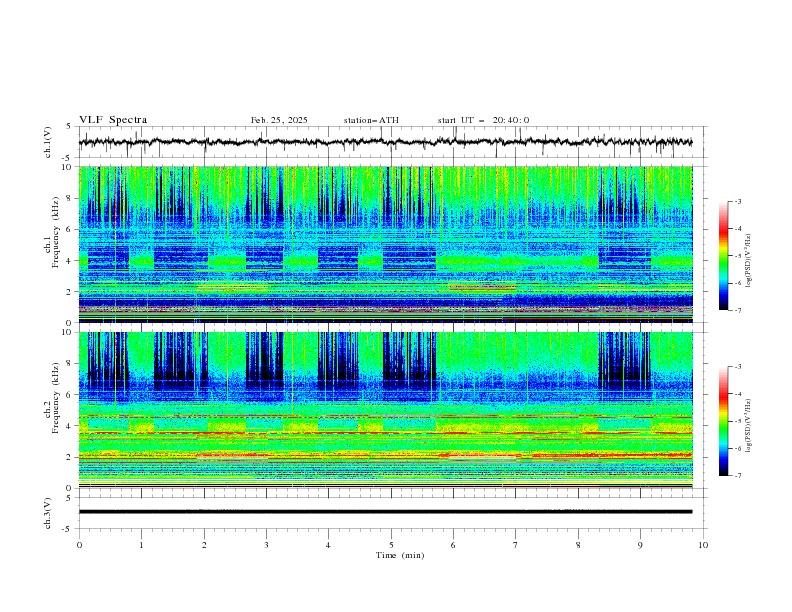Image resolution: width=792 pixels, height=612 pixels.
Task: Click time-axis tick label "3"
Action: [x=266, y=545]
